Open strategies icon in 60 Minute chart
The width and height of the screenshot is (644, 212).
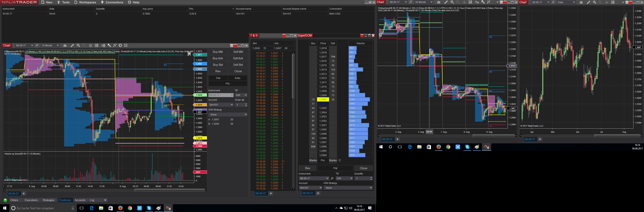[489, 2]
